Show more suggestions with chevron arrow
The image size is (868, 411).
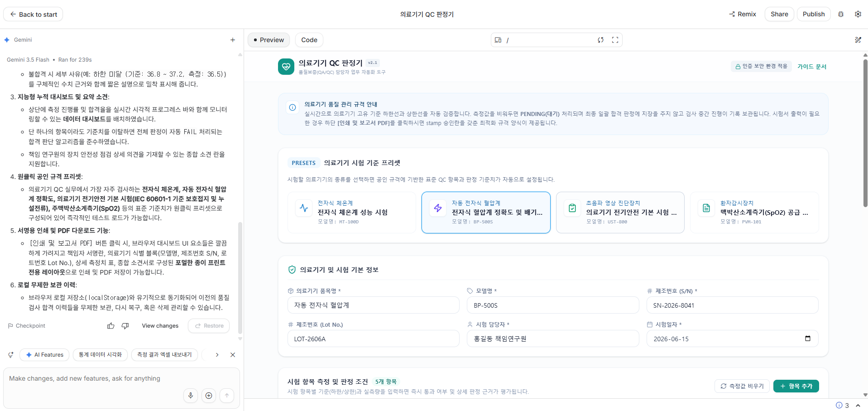tap(217, 355)
